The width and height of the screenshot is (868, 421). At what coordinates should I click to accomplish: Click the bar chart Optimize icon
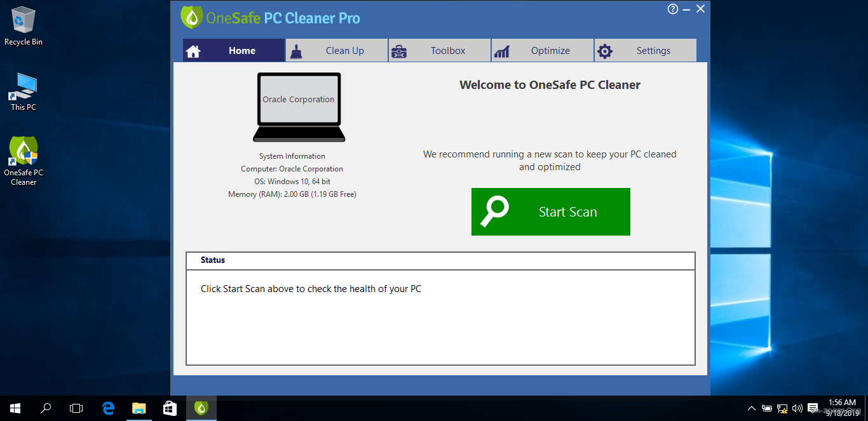click(x=502, y=51)
